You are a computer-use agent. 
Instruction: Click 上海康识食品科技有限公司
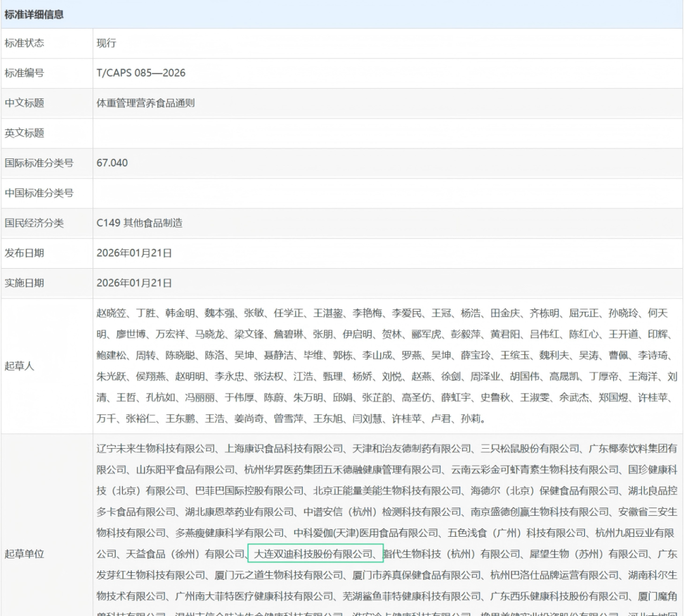pos(284,448)
